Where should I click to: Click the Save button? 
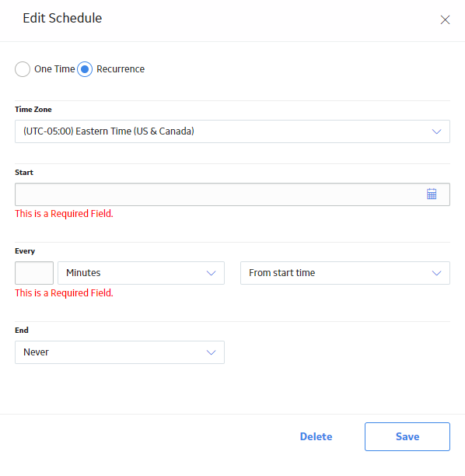click(x=407, y=436)
